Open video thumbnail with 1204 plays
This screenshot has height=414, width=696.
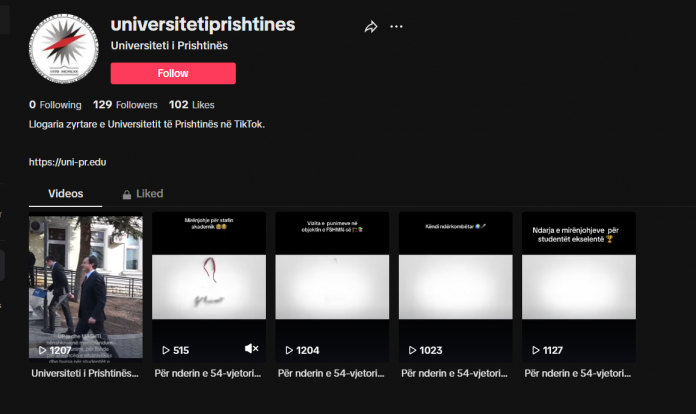pyautogui.click(x=332, y=287)
